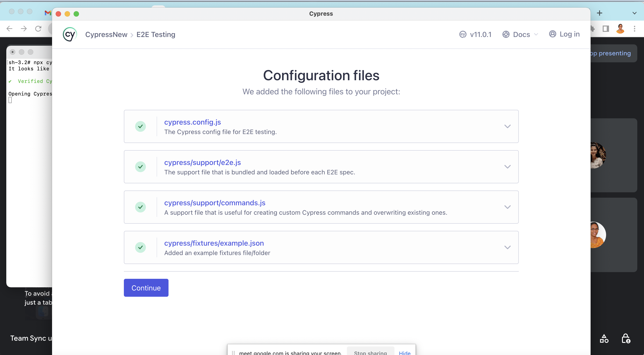Click the 'Added an example fixtures file/folder' description

(217, 253)
